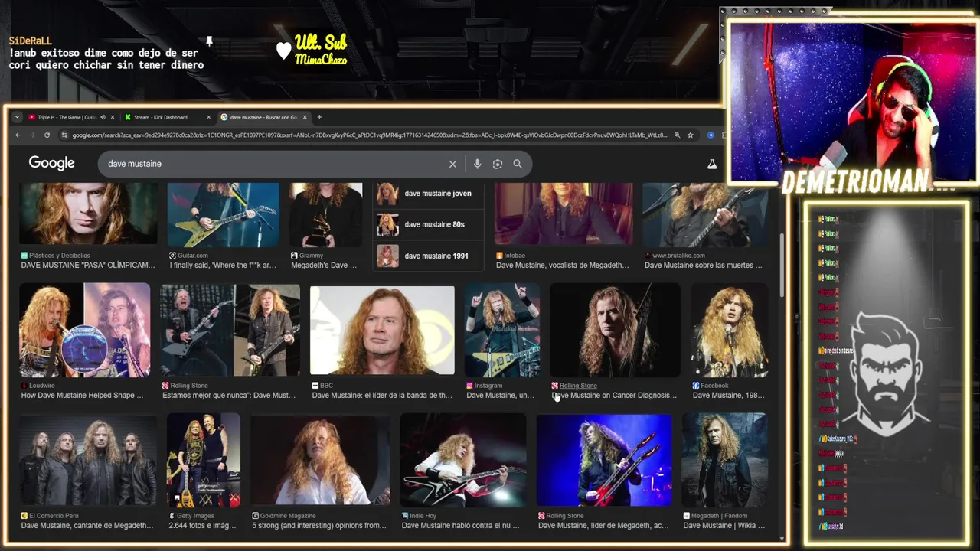This screenshot has height=551, width=980.
Task: Open the Plásticos y Decibelios image thumbnail
Action: (88, 214)
